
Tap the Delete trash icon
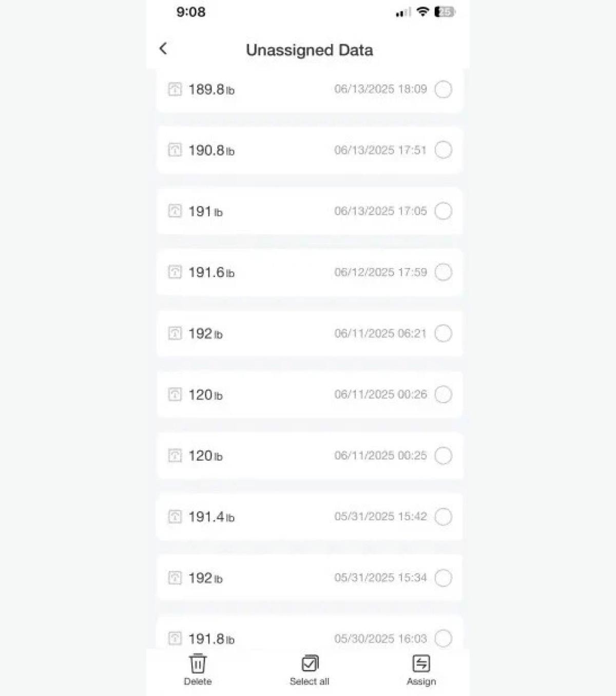click(198, 663)
